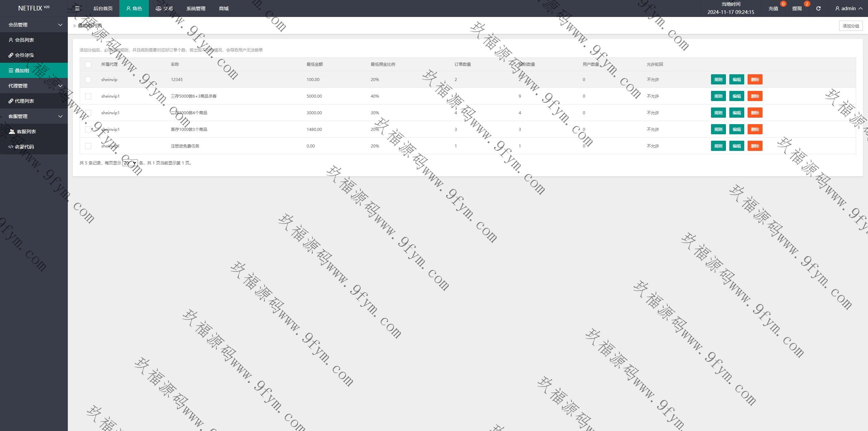Open 会员等级 sidebar link
Image resolution: width=868 pixels, height=431 pixels.
24,55
